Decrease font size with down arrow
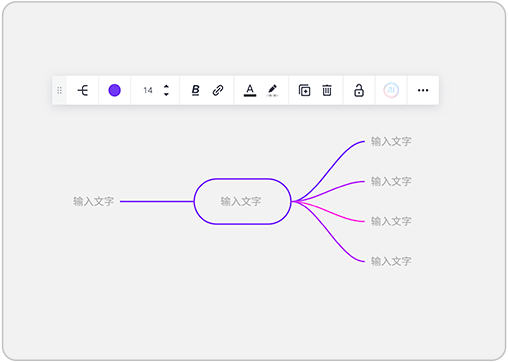This screenshot has height=362, width=508. click(166, 94)
